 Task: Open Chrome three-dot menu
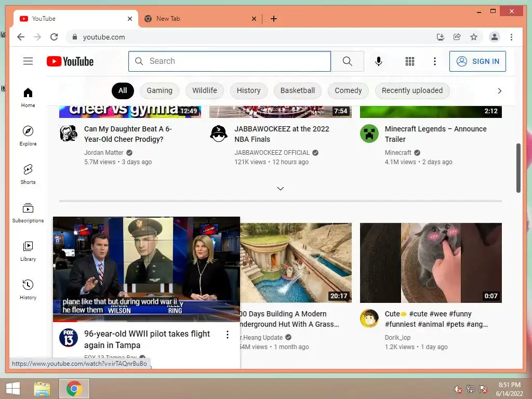(x=511, y=37)
